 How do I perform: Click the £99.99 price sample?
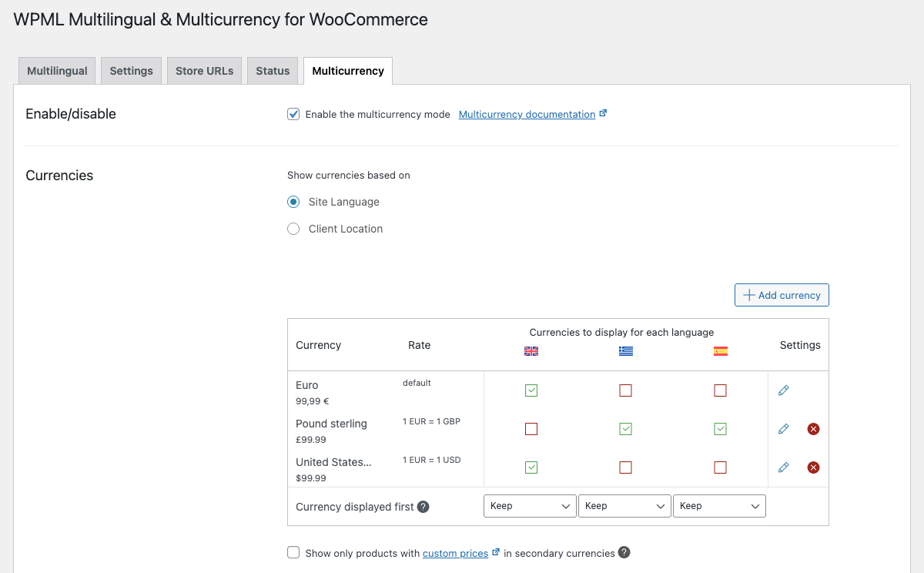311,440
